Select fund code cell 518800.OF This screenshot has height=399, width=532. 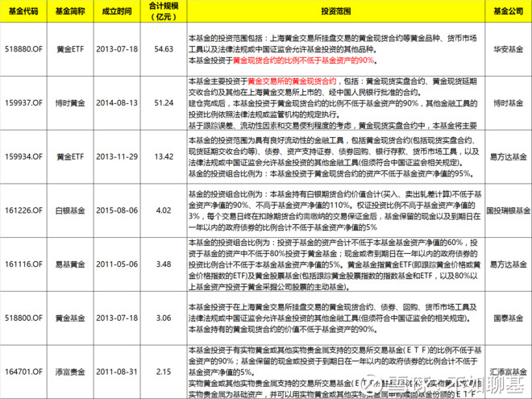(x=23, y=318)
